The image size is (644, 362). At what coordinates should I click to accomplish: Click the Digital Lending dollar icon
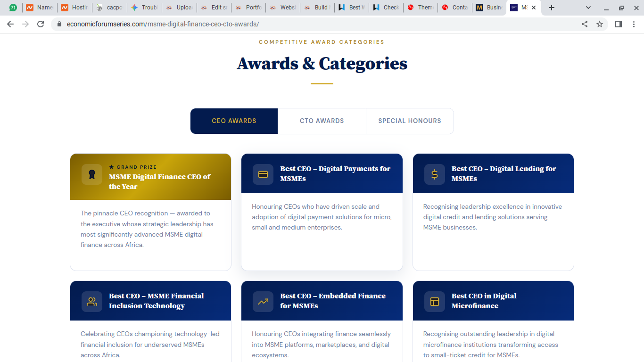(435, 174)
